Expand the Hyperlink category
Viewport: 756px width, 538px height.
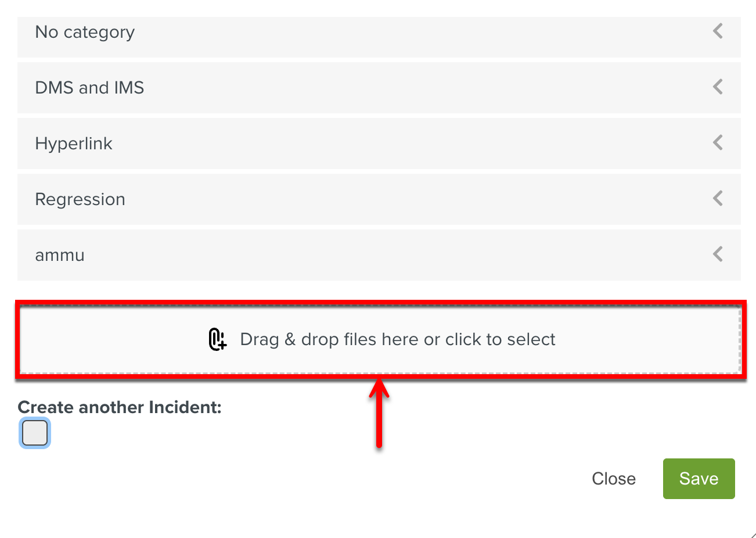717,142
